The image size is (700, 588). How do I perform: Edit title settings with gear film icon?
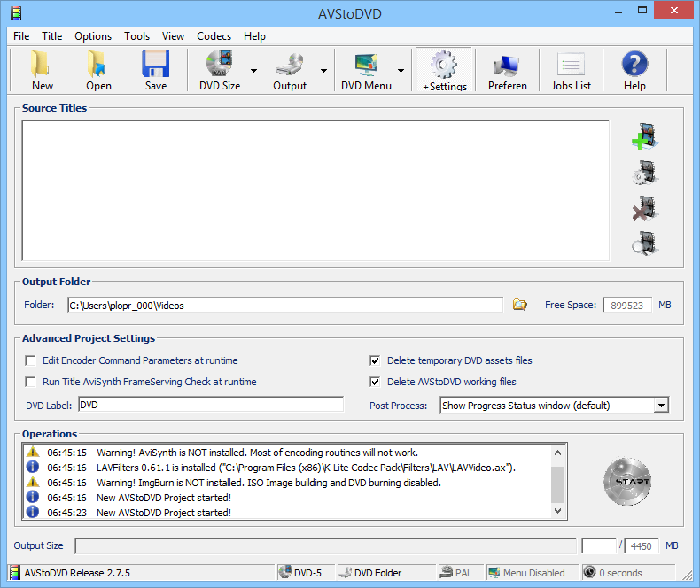click(x=645, y=172)
